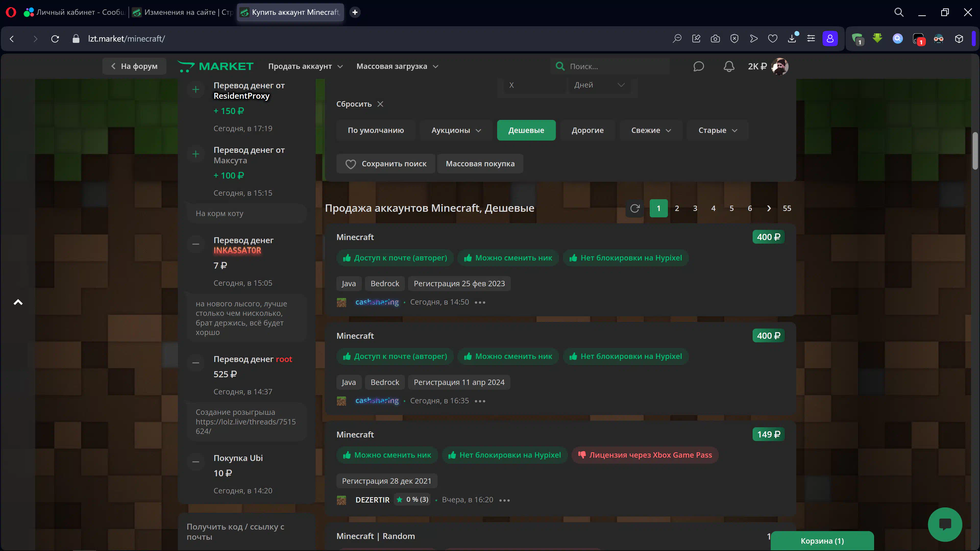Open the Массовая загрузка dropdown
This screenshot has width=980, height=551.
tap(397, 67)
